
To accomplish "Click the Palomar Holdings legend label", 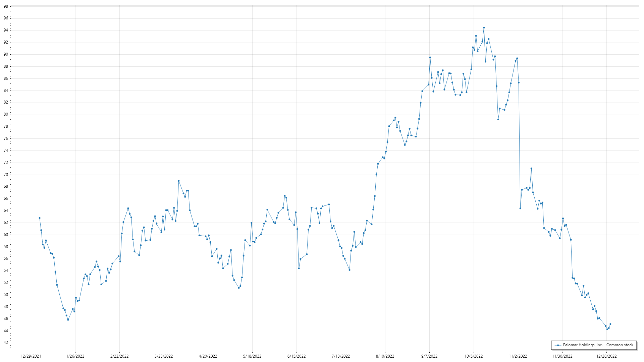I will pos(598,345).
